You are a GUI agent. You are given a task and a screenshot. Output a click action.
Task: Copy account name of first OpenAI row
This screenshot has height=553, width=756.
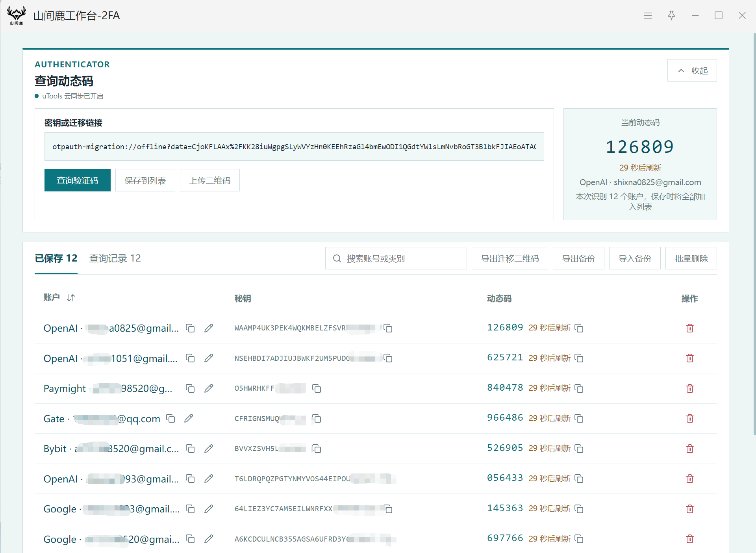(x=190, y=328)
